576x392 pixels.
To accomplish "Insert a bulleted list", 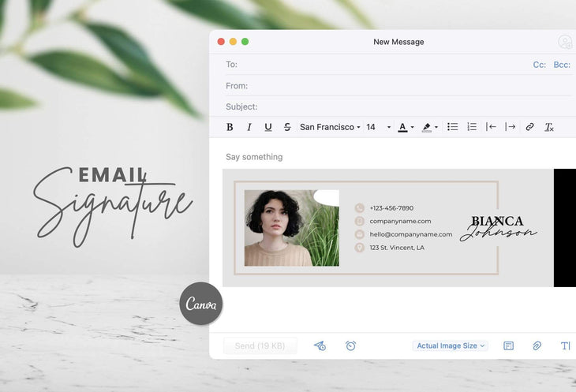I will point(453,127).
